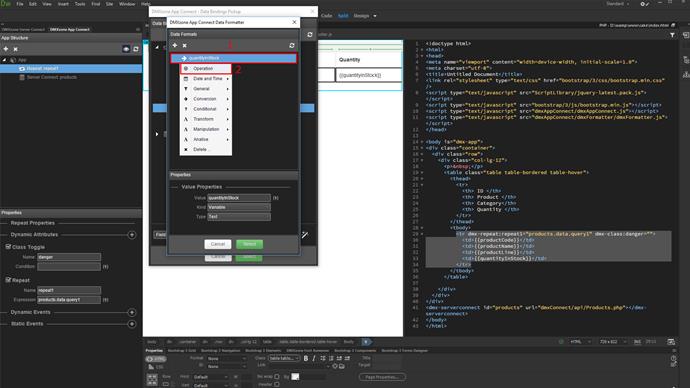Screen dimensions: 690x388
Task: Open data picker next to Repeat Expression
Action: 106,300
